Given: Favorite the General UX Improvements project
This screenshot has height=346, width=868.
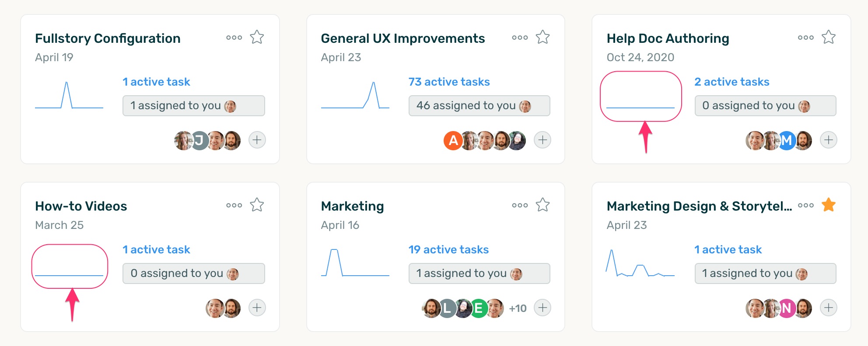Looking at the screenshot, I should tap(542, 37).
